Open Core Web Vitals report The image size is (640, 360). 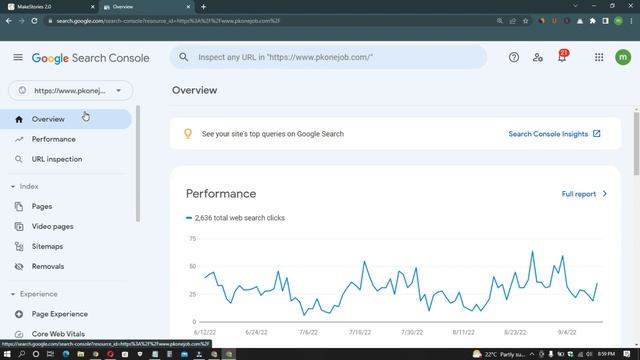66,334
